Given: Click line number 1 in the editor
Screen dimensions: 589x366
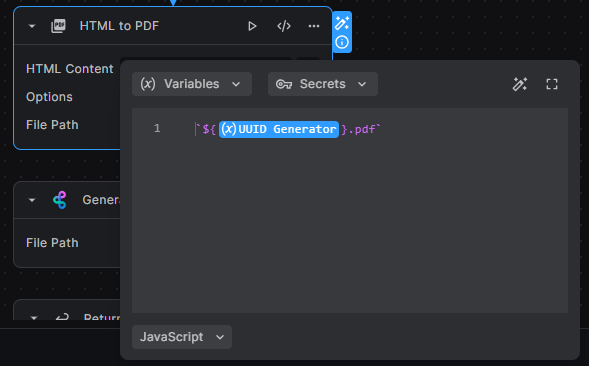Looking at the screenshot, I should click(157, 129).
